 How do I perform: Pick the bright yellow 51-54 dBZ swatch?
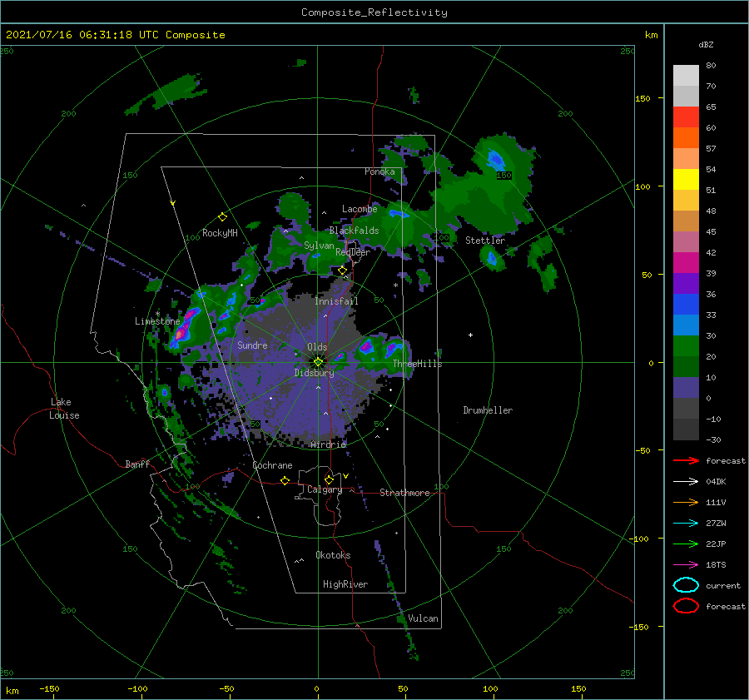click(x=686, y=180)
